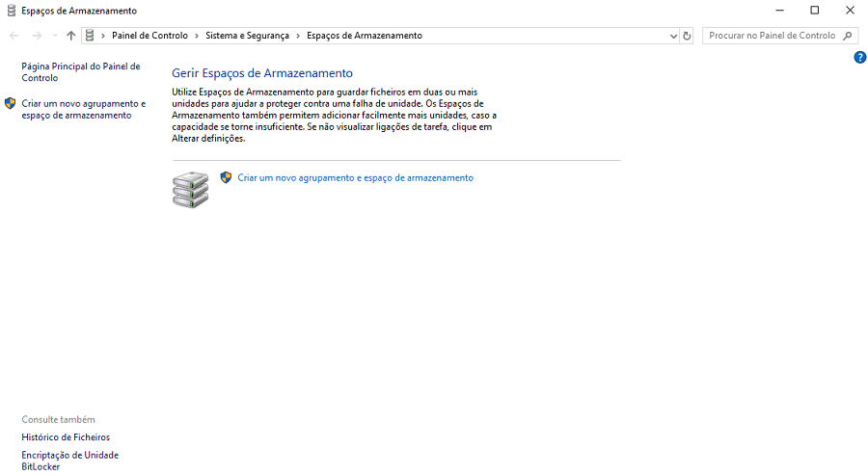Click the shield icon in the left sidebar
Image resolution: width=868 pixels, height=476 pixels.
coord(10,103)
